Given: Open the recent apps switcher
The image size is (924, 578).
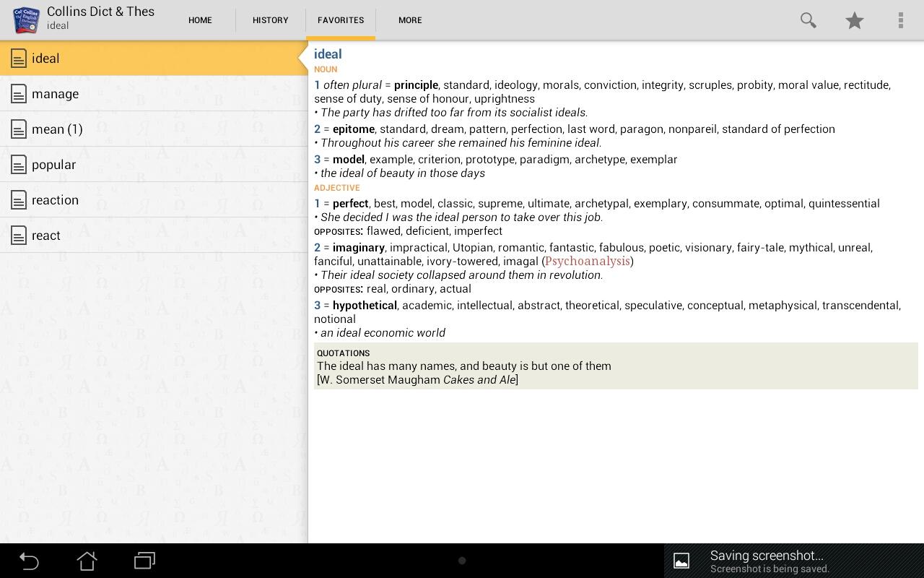Looking at the screenshot, I should coord(144,561).
